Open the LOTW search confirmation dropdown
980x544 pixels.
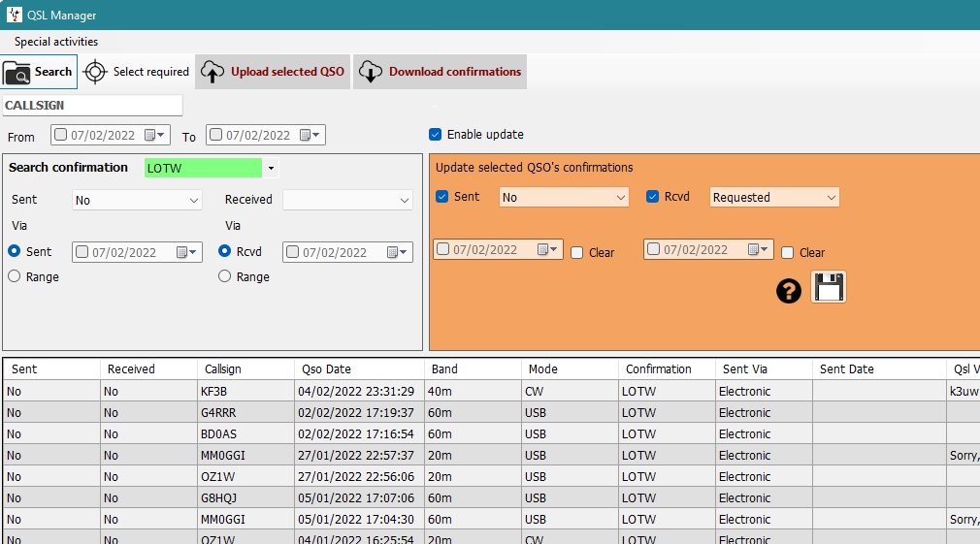tap(271, 168)
